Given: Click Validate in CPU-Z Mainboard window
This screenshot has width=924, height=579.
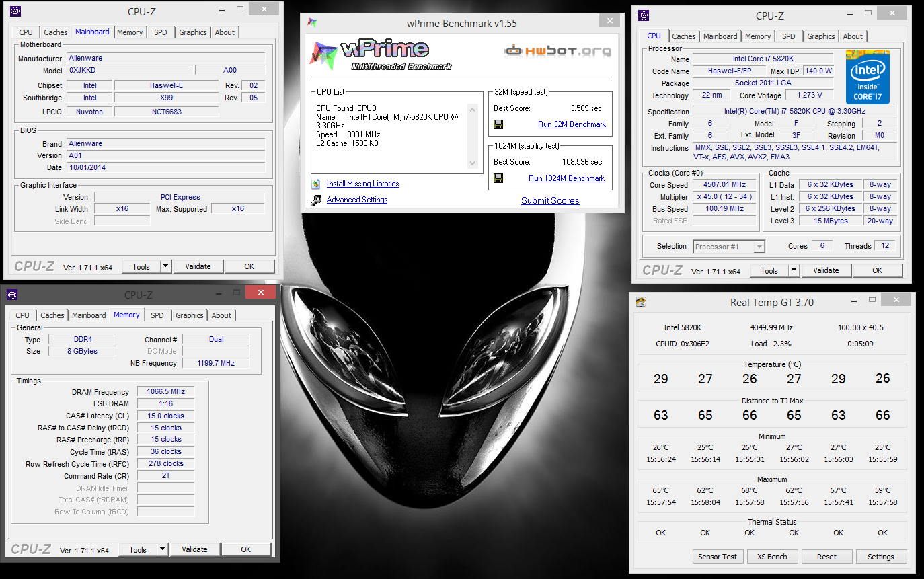Looking at the screenshot, I should click(x=198, y=266).
